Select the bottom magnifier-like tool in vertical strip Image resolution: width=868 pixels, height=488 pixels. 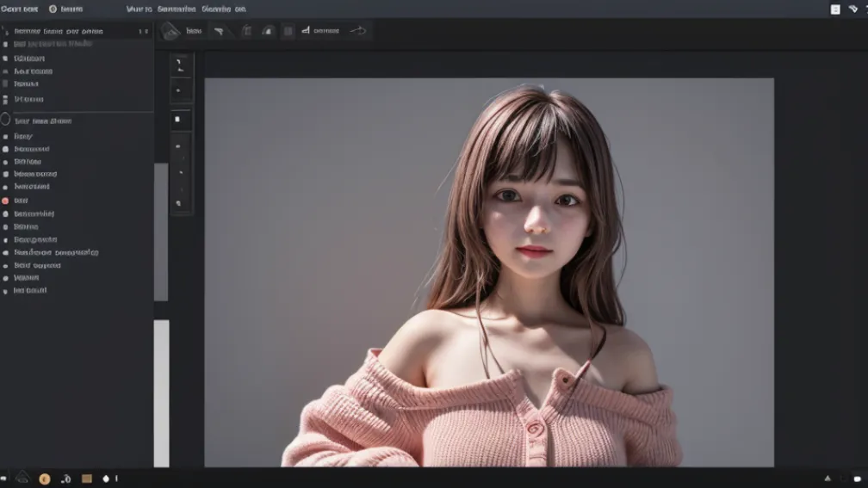pos(179,203)
